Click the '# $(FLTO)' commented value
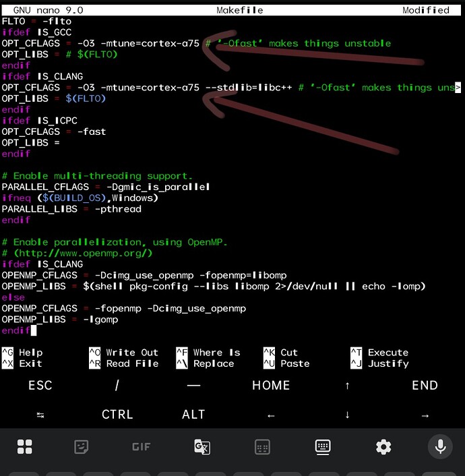This screenshot has width=465, height=476. click(x=92, y=55)
